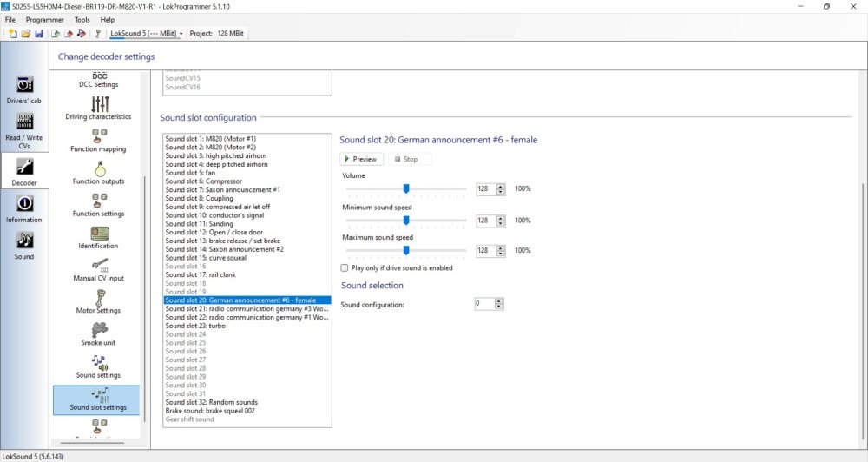
Task: Open the Read / Write CVs panel
Action: click(24, 130)
